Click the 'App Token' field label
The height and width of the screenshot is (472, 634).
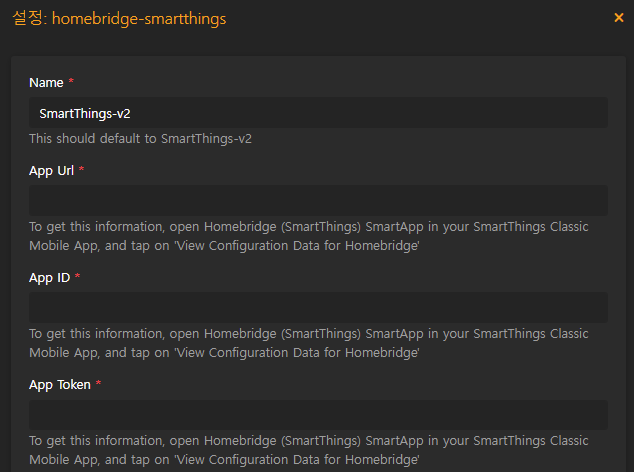click(60, 385)
